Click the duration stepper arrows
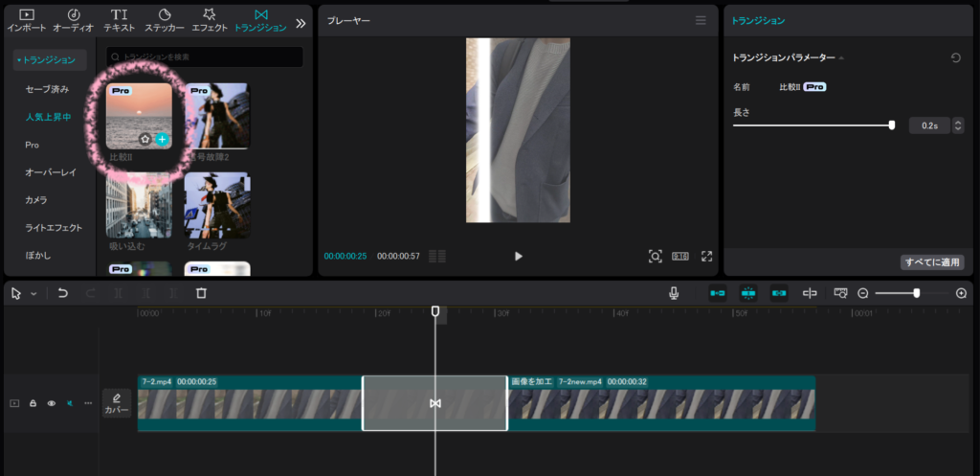Viewport: 980px width, 476px height. coord(957,125)
